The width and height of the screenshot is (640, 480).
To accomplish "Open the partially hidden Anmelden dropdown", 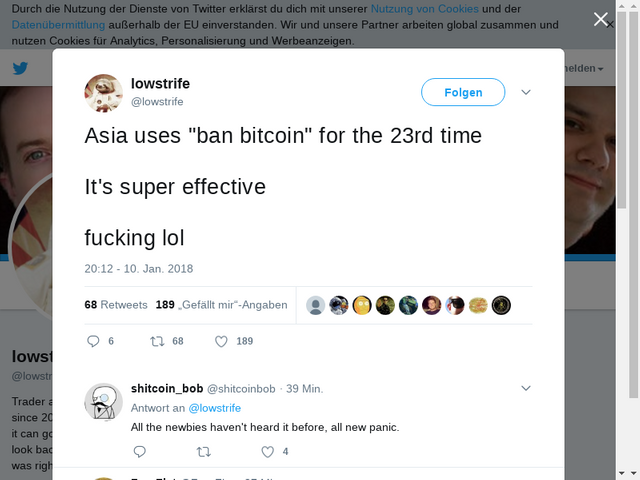I will 584,68.
